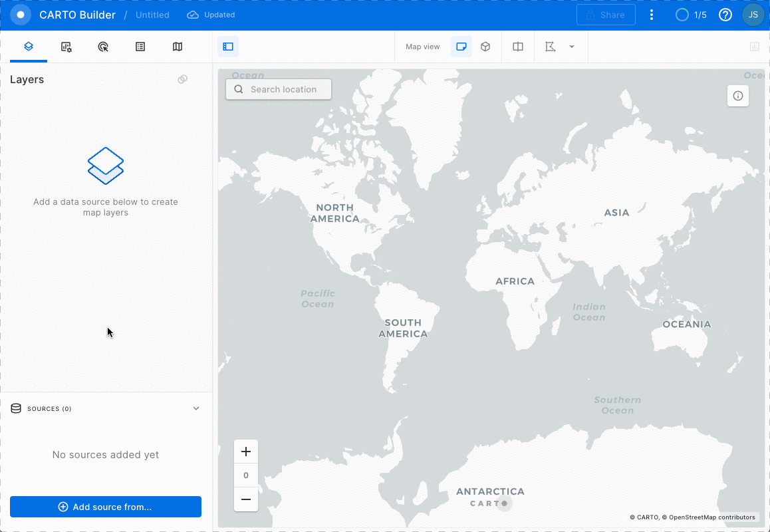Click the credits usage indicator showing 1/5
The width and height of the screenshot is (770, 532).
point(690,14)
